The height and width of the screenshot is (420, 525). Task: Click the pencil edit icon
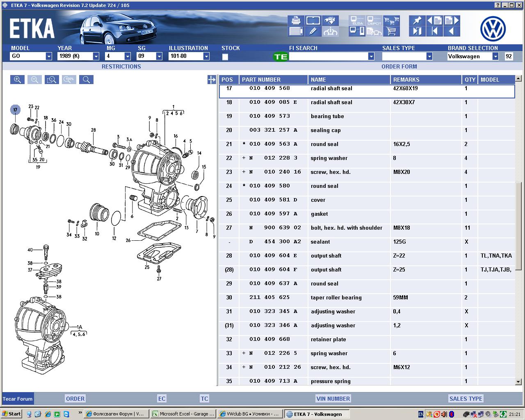pos(313,31)
